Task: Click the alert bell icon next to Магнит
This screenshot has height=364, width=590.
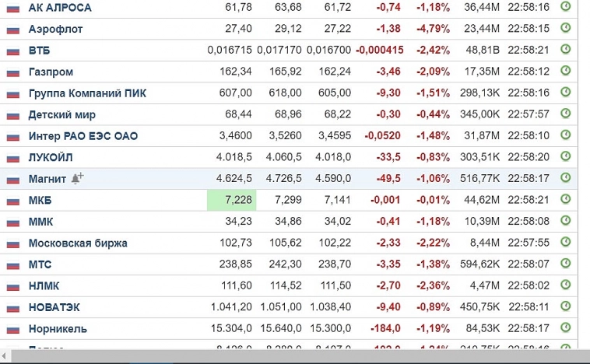Action: tap(77, 178)
